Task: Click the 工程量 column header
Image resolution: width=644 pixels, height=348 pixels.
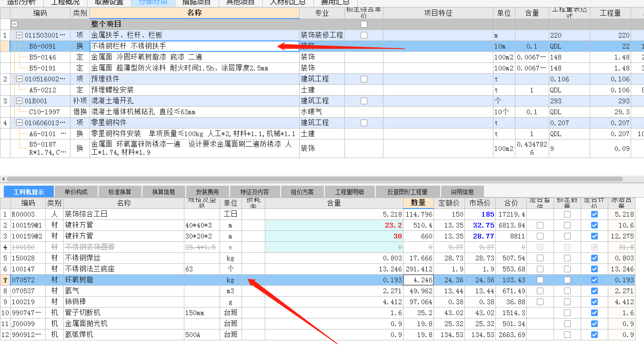Action: [610, 13]
